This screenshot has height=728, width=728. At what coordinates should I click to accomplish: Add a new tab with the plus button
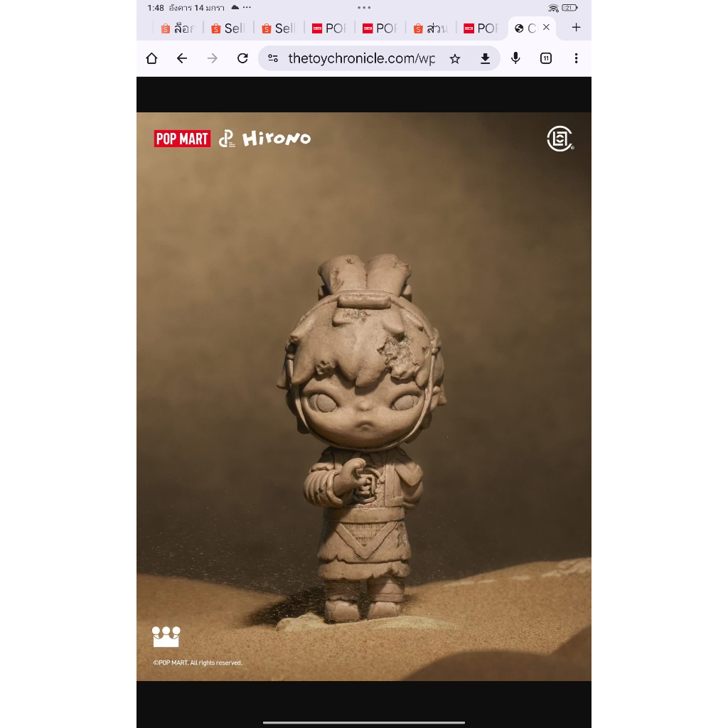coord(576,28)
